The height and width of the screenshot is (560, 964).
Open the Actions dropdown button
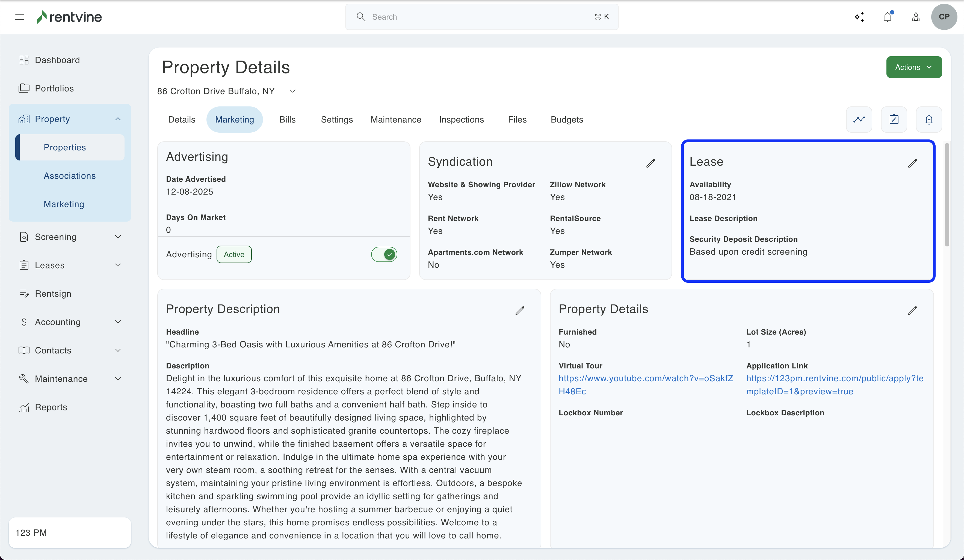[913, 67]
